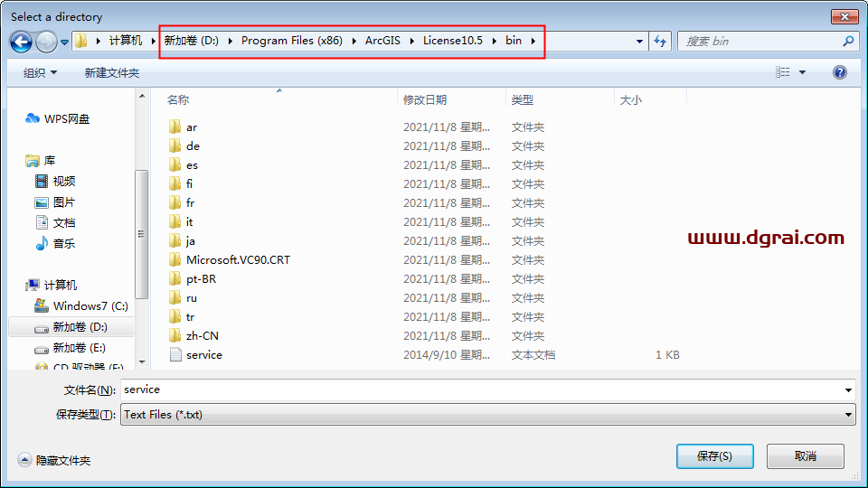Open the address bar history dropdown
Screen dimensions: 868x488
click(x=639, y=42)
